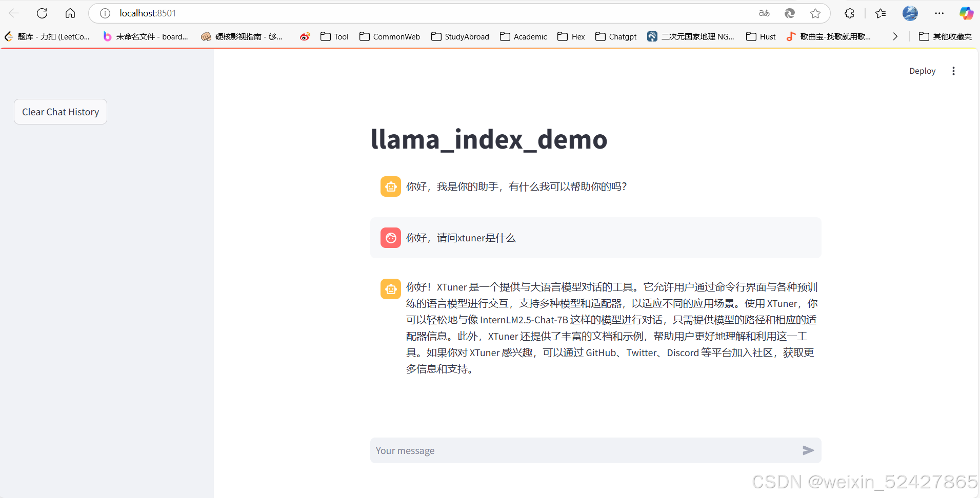
Task: Open the 歌曲宝 bookmark
Action: (829, 36)
